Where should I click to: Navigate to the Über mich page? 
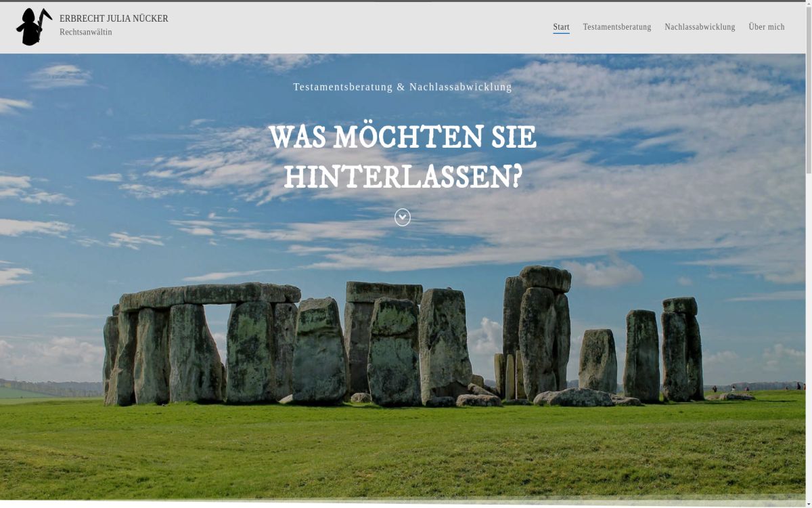click(x=766, y=26)
